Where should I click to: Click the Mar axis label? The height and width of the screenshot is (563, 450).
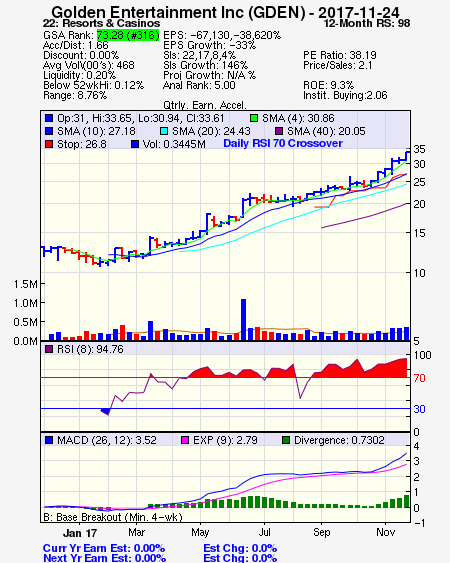136,532
